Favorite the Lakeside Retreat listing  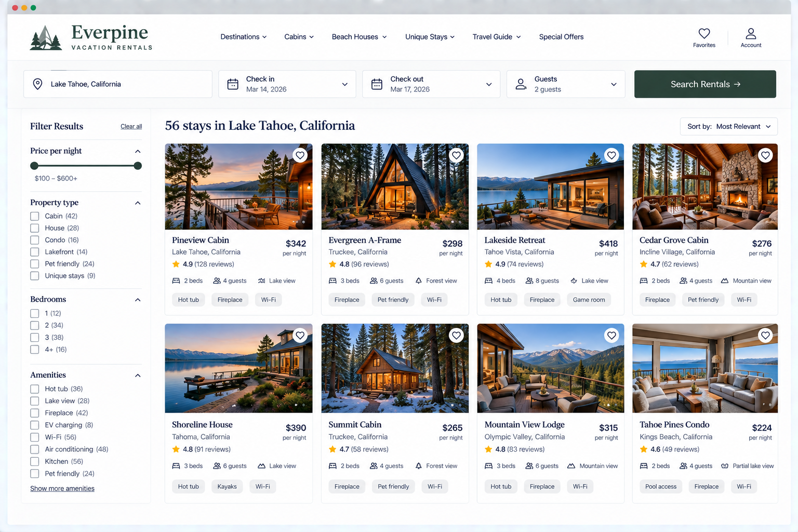[x=611, y=155]
